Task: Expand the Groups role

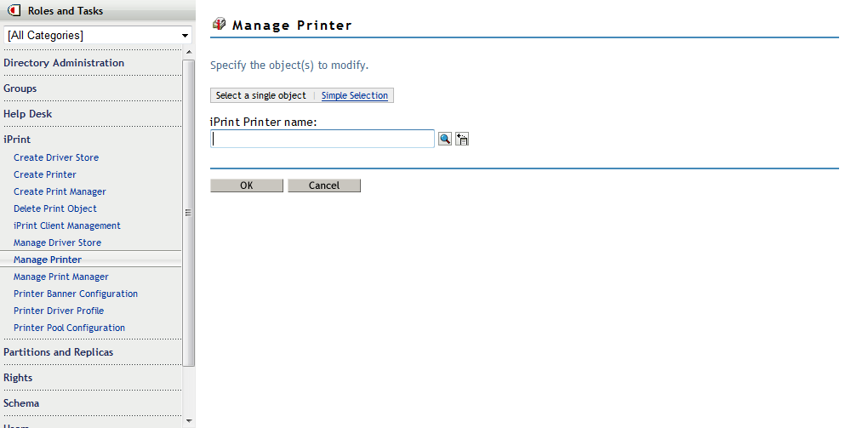Action: click(x=20, y=88)
